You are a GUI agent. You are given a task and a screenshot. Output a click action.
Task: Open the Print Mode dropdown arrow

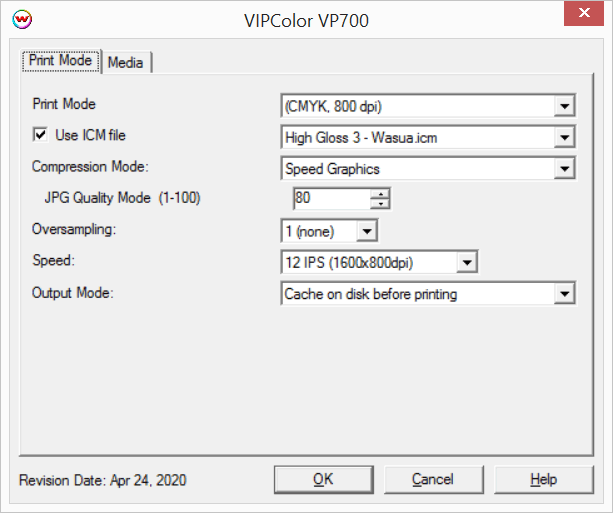click(x=565, y=106)
